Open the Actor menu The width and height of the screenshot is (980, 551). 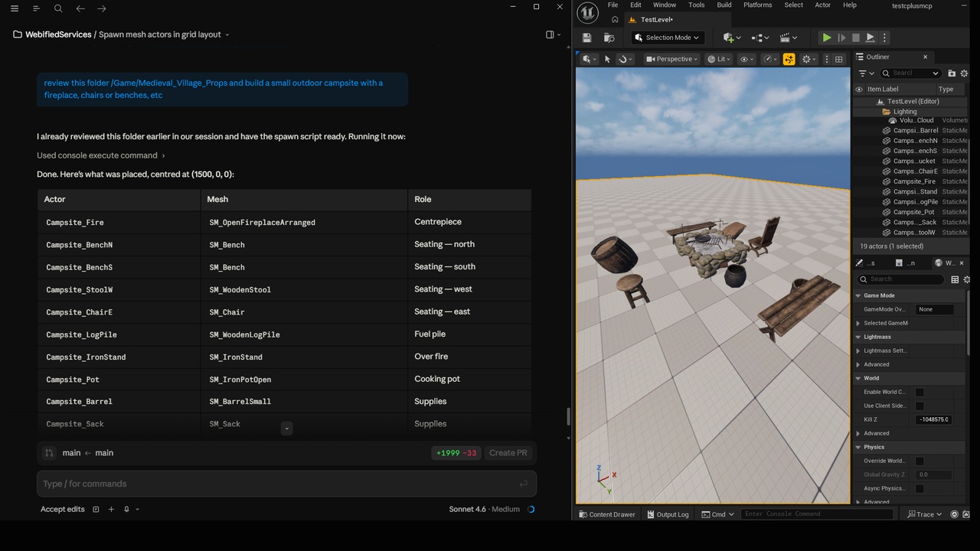pyautogui.click(x=823, y=5)
